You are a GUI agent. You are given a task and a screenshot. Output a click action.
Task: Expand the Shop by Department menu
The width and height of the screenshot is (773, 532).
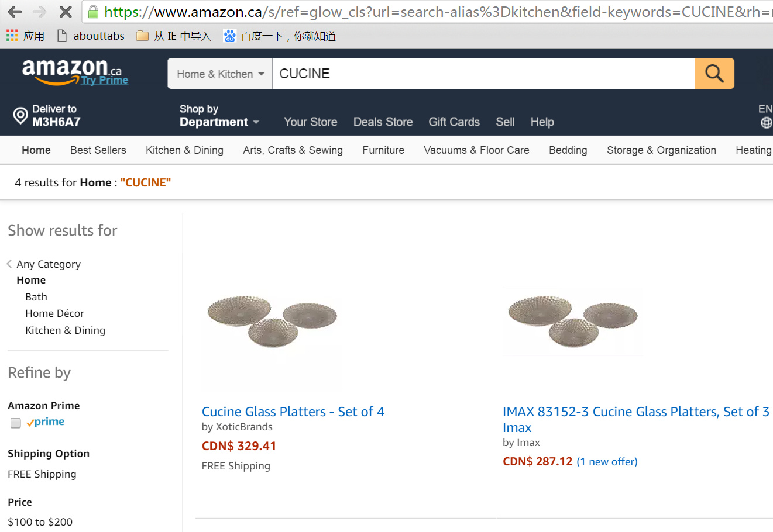[x=219, y=116]
